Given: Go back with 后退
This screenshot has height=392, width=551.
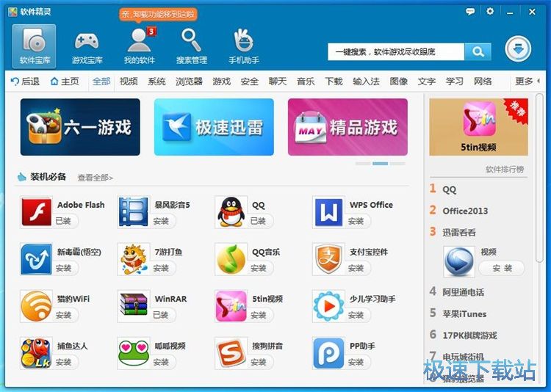Looking at the screenshot, I should [25, 81].
